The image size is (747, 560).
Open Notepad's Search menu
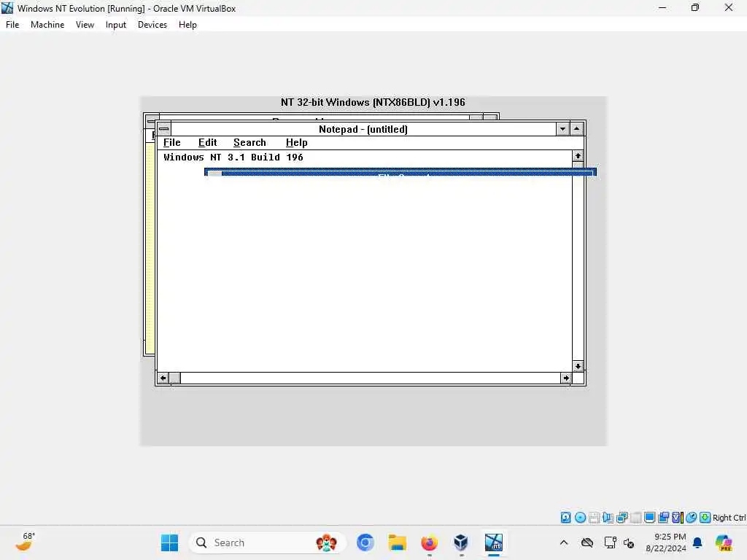coord(249,142)
